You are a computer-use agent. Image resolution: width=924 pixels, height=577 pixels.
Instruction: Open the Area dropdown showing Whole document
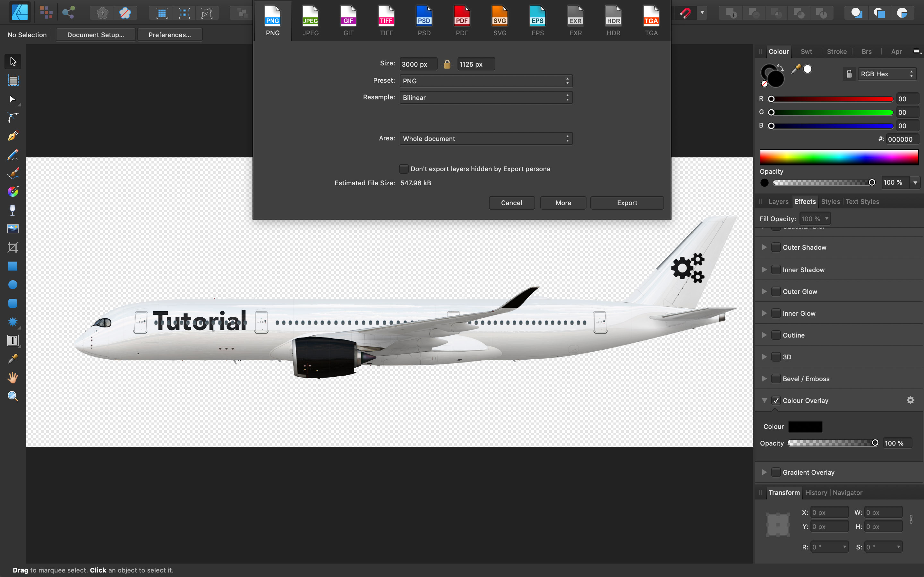[486, 138]
